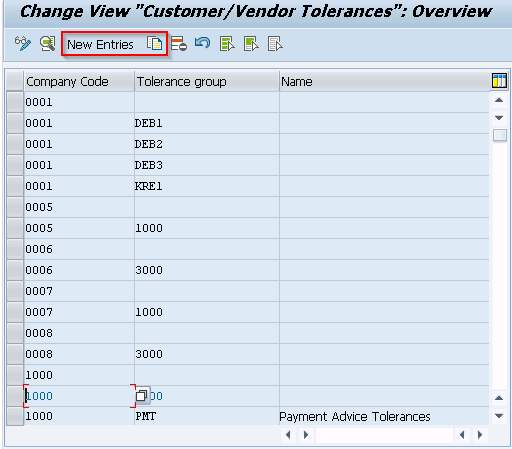Open the Details magnifier icon in toolbar
Screen dimensions: 512x449
(x=48, y=44)
